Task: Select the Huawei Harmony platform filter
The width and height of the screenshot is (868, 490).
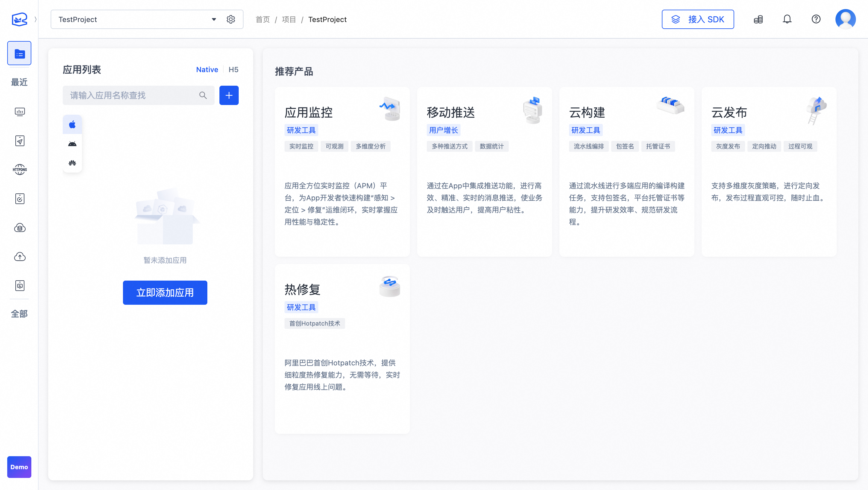Action: coord(72,163)
